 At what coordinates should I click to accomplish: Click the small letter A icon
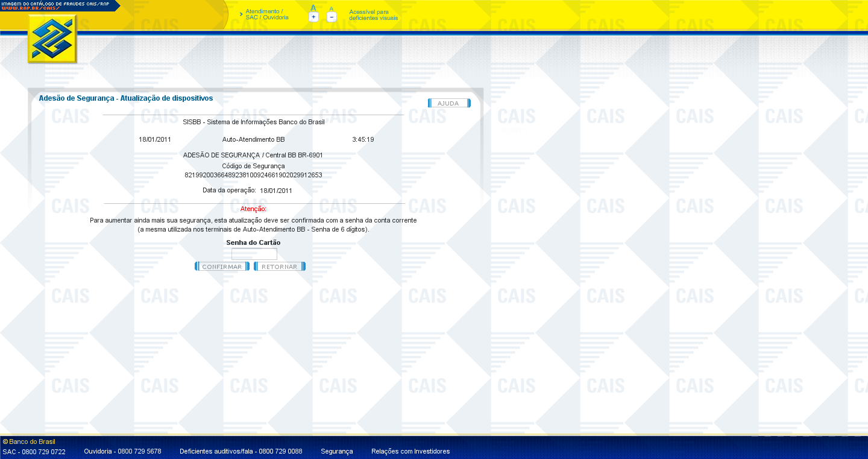331,8
